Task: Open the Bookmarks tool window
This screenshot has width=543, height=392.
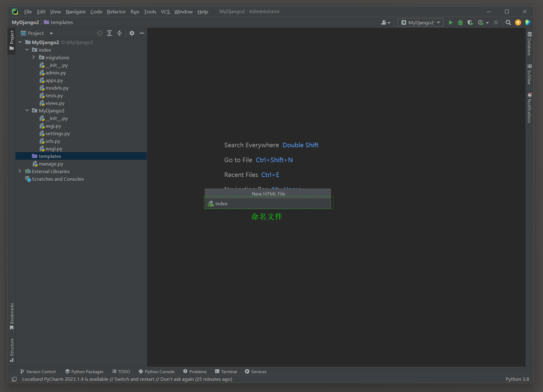Action: (12, 316)
